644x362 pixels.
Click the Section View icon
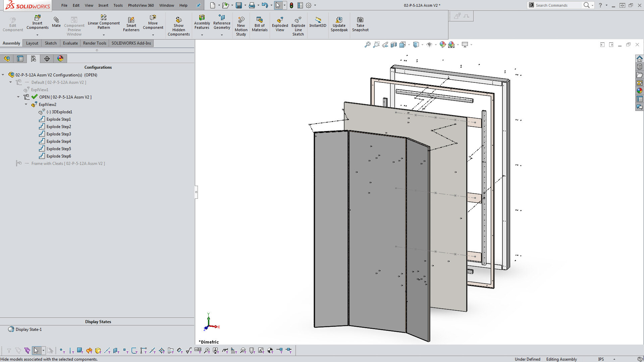pyautogui.click(x=394, y=45)
